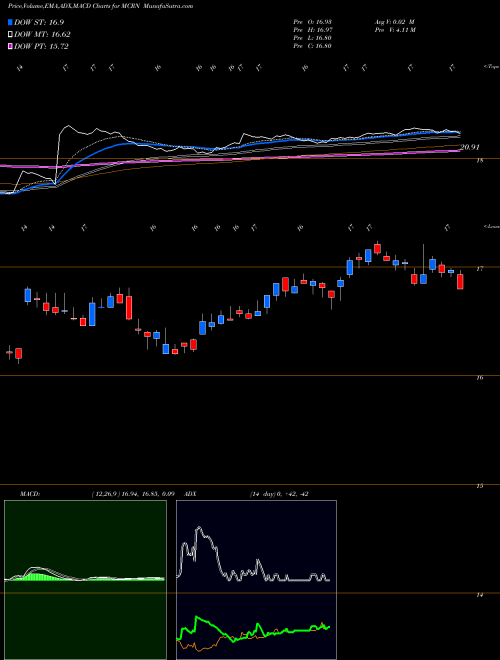Click the 'Avg V: 0.02 M' volume text
The image size is (500, 660).
click(394, 21)
